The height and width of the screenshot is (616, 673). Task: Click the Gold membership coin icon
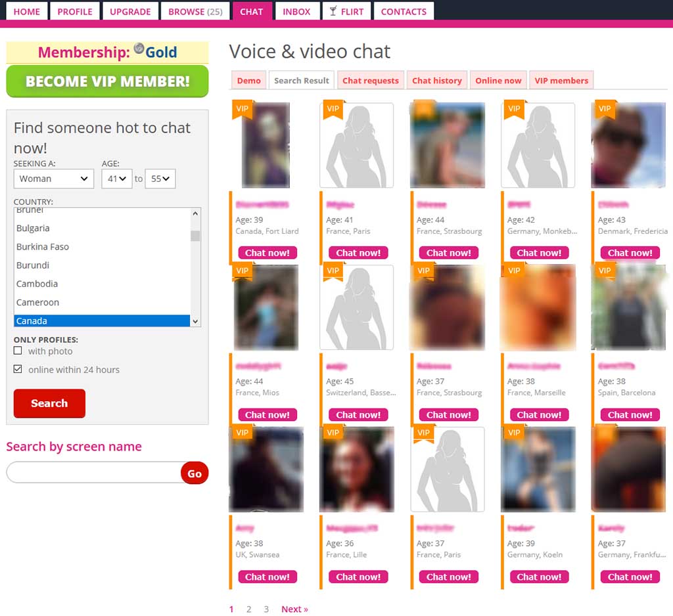tap(139, 49)
